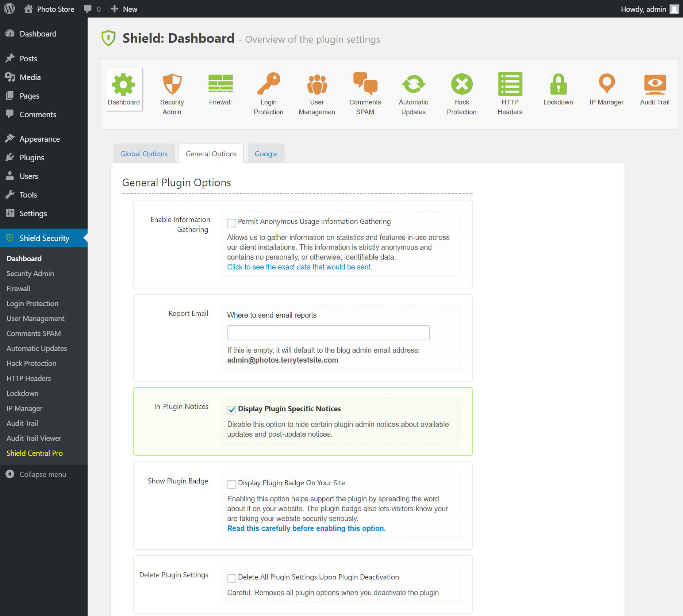
Task: Switch to Global Options tab
Action: [x=144, y=154]
